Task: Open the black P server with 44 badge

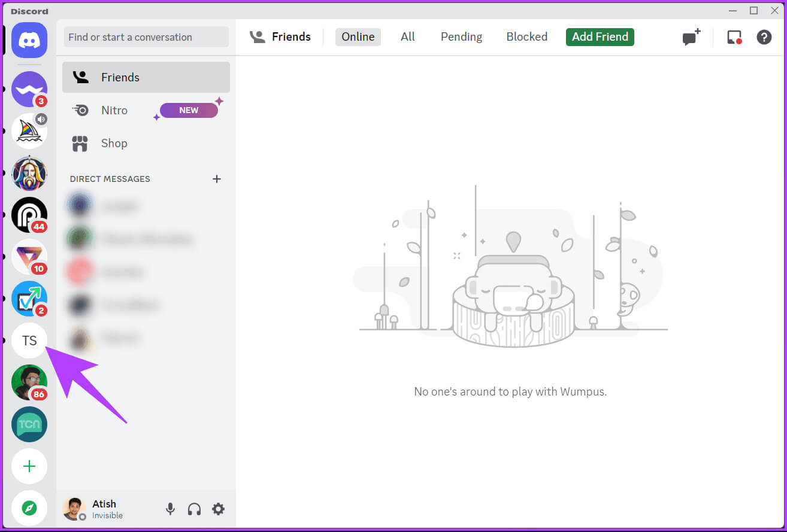Action: (x=29, y=215)
